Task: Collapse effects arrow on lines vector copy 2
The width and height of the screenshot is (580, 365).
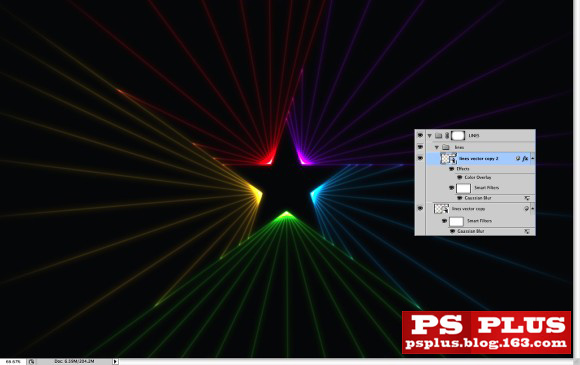Action: click(x=533, y=158)
